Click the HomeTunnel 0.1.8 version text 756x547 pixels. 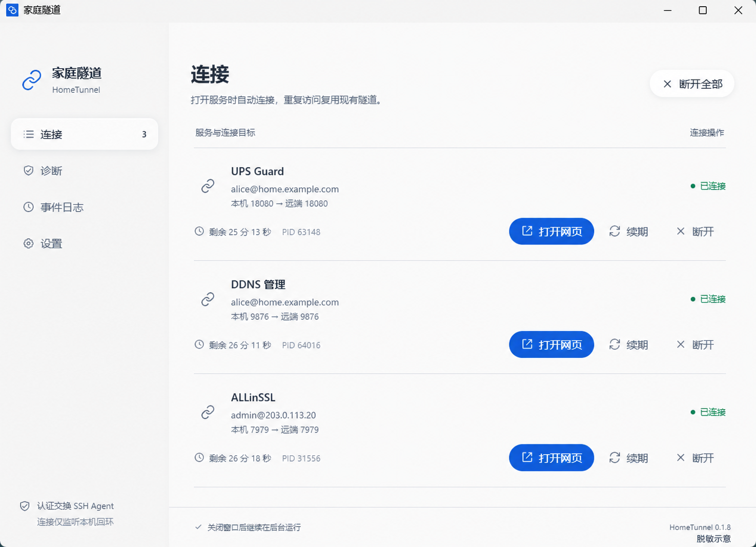[x=700, y=527]
